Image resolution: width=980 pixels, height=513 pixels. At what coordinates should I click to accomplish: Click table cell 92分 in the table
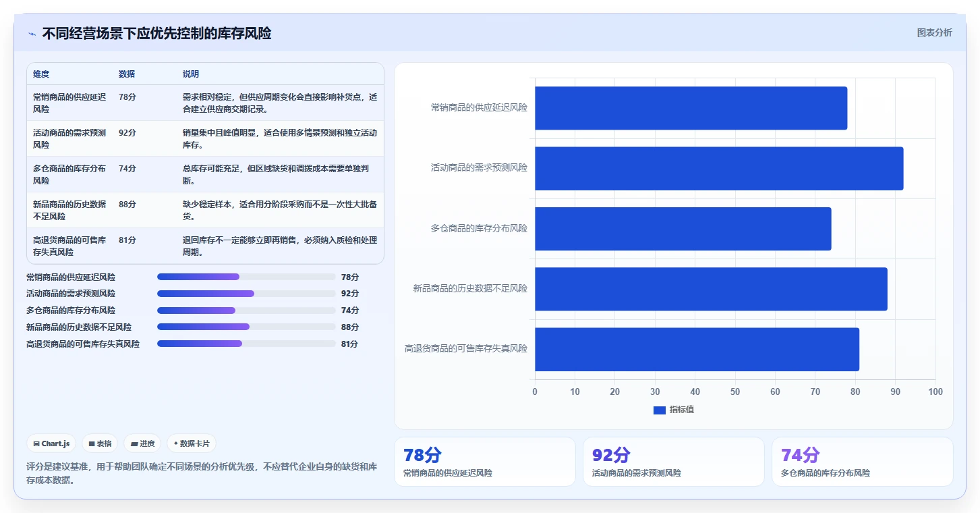127,133
